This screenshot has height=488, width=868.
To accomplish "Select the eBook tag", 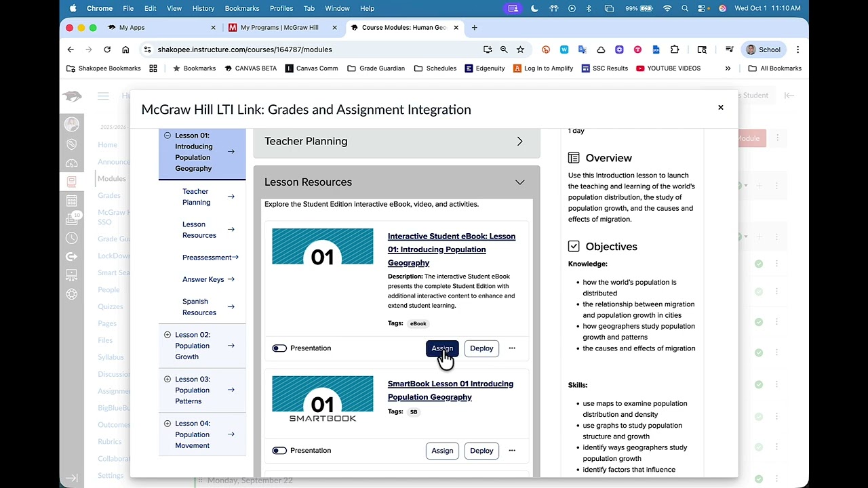I will tap(418, 324).
